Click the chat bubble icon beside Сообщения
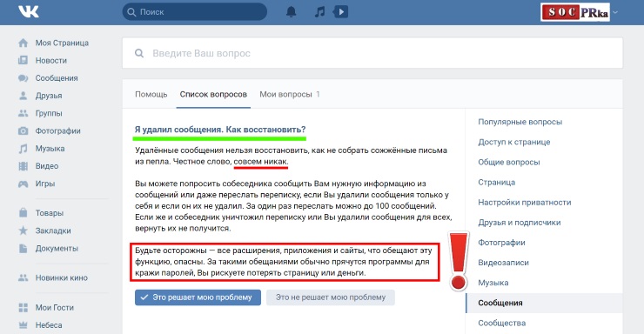 [23, 78]
